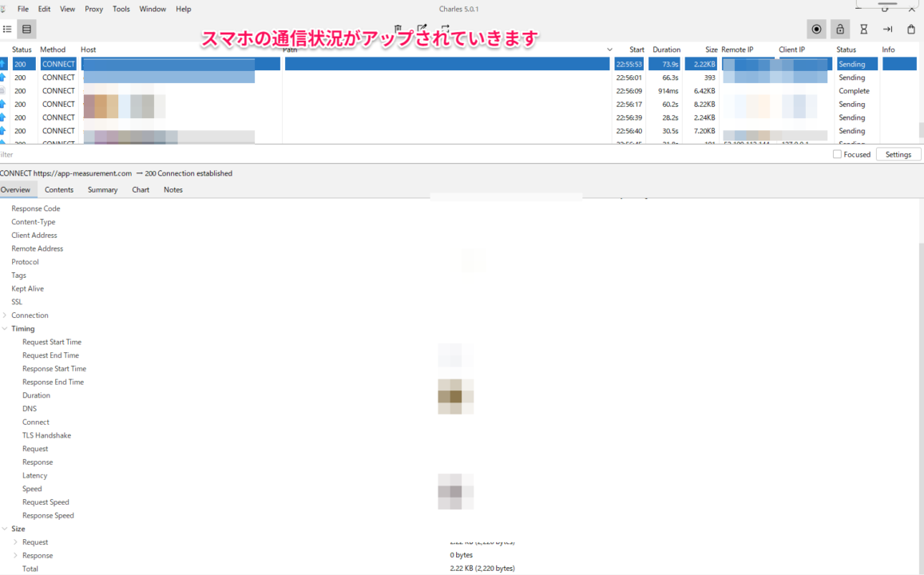Open the Notes tab
Viewport: 924px width, 575px height.
click(x=173, y=190)
